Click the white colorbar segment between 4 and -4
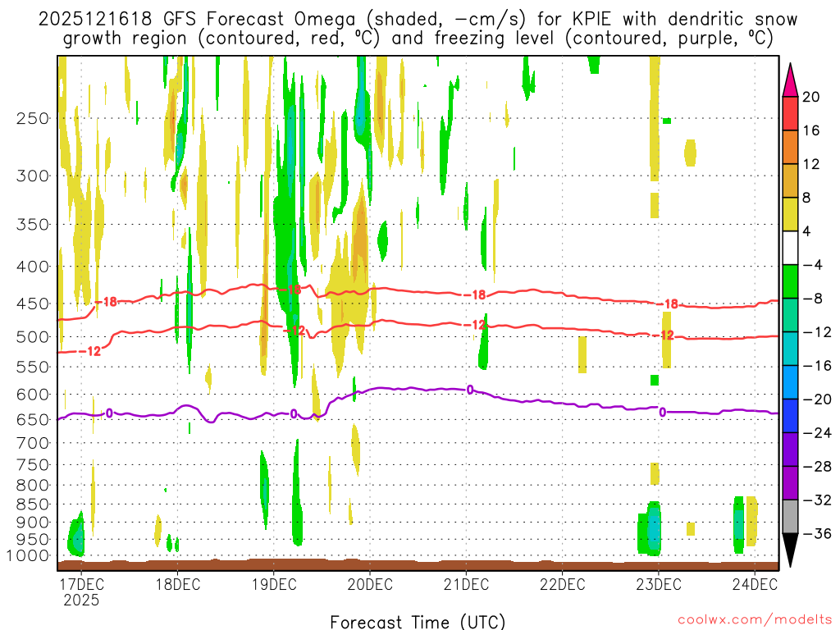 point(790,248)
